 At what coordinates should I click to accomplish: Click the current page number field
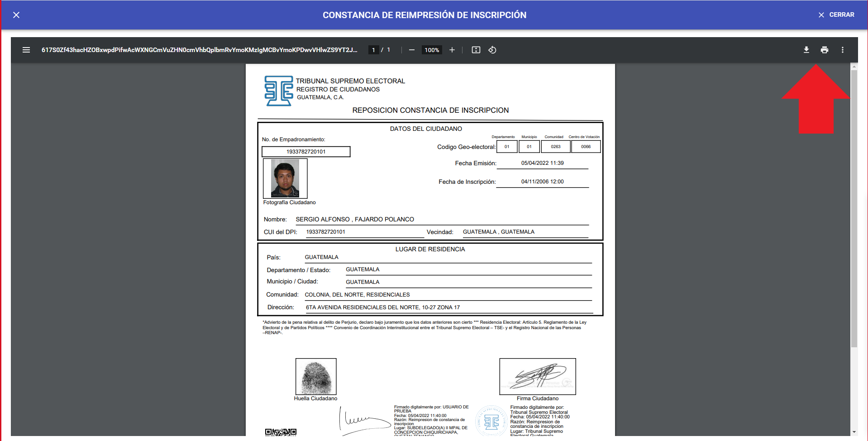(373, 50)
